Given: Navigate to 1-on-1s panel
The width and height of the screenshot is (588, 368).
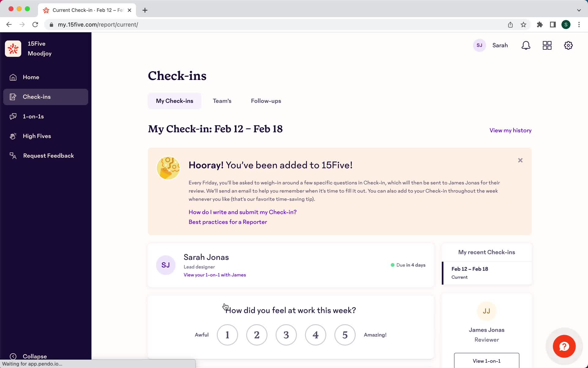Looking at the screenshot, I should (33, 116).
